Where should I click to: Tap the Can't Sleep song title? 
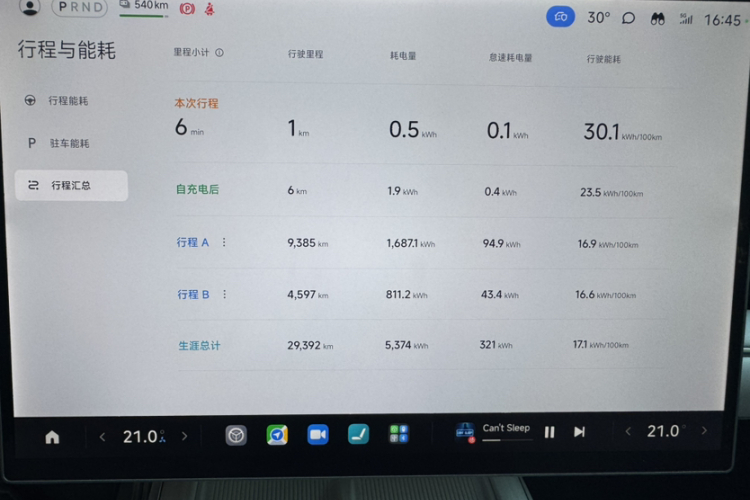(506, 428)
